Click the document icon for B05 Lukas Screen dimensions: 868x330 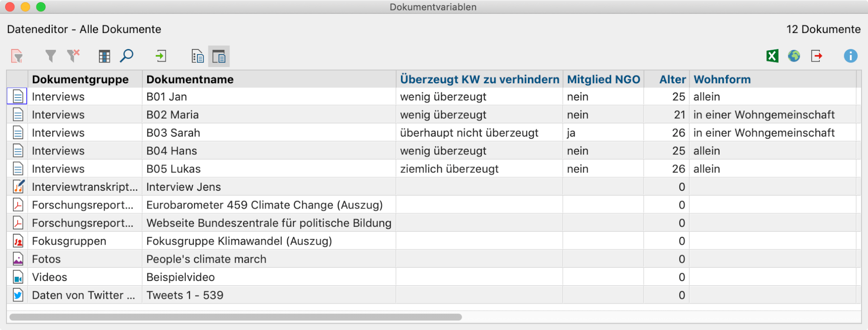point(18,169)
